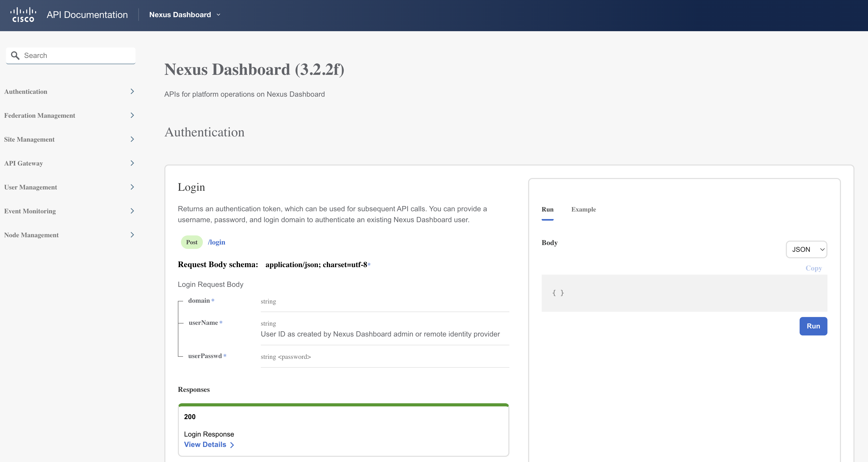
Task: Open View Details for 200 response
Action: pyautogui.click(x=209, y=445)
